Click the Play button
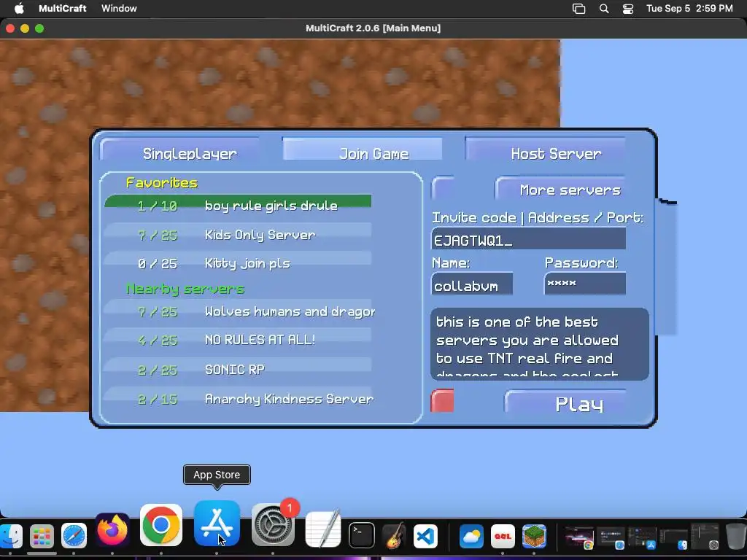 (x=566, y=402)
